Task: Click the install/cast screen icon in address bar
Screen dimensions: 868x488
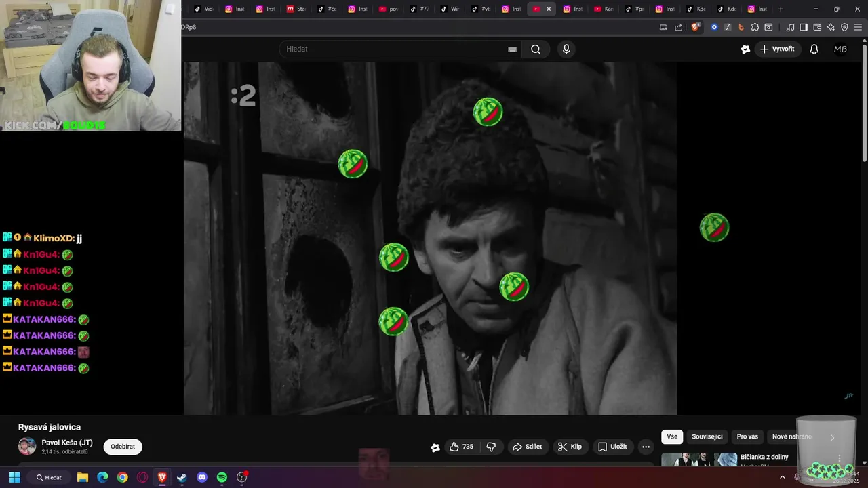Action: (x=663, y=27)
